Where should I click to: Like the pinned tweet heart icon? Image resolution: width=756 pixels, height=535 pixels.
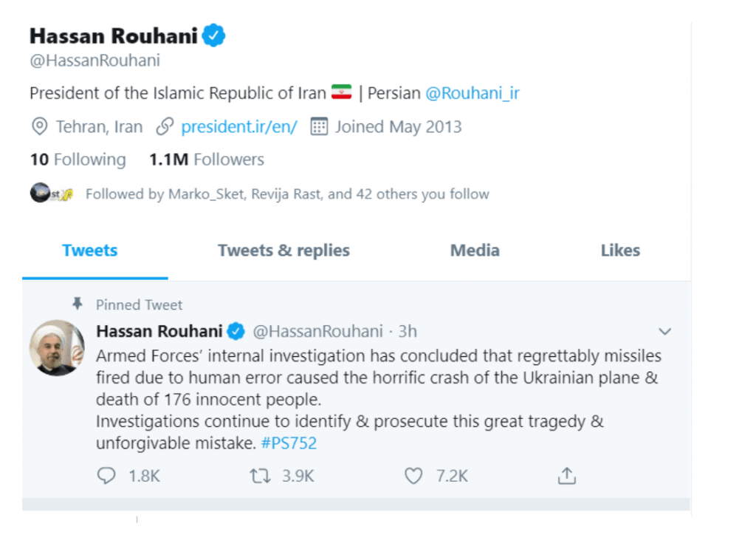point(413,476)
